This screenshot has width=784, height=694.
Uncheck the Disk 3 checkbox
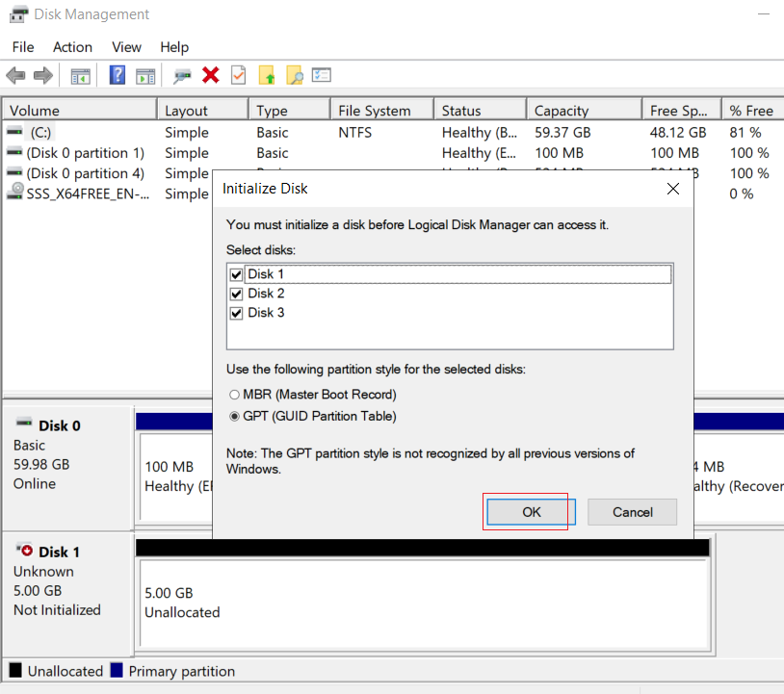[237, 313]
